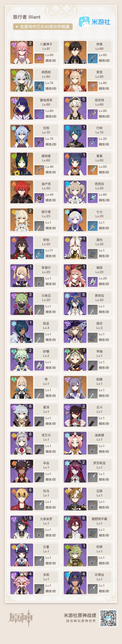The width and height of the screenshot is (122, 644).
Task: Open 刻晴 character portrait
Action: click(x=75, y=387)
